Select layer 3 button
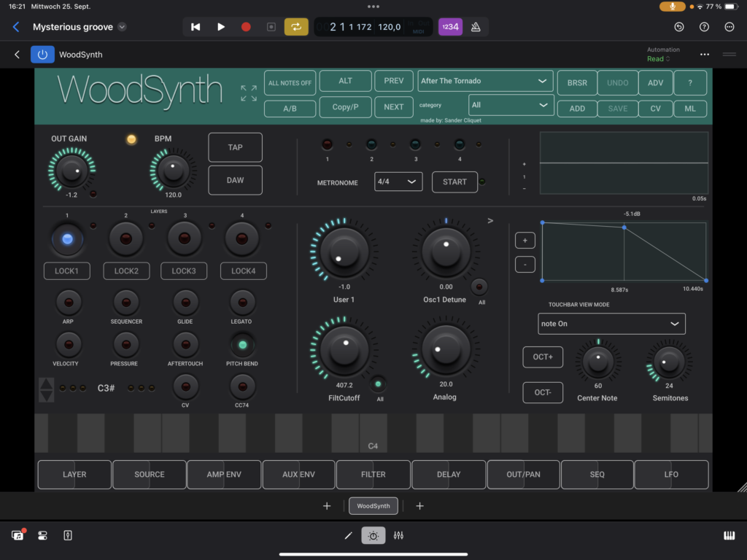The width and height of the screenshot is (747, 560). coord(185,238)
